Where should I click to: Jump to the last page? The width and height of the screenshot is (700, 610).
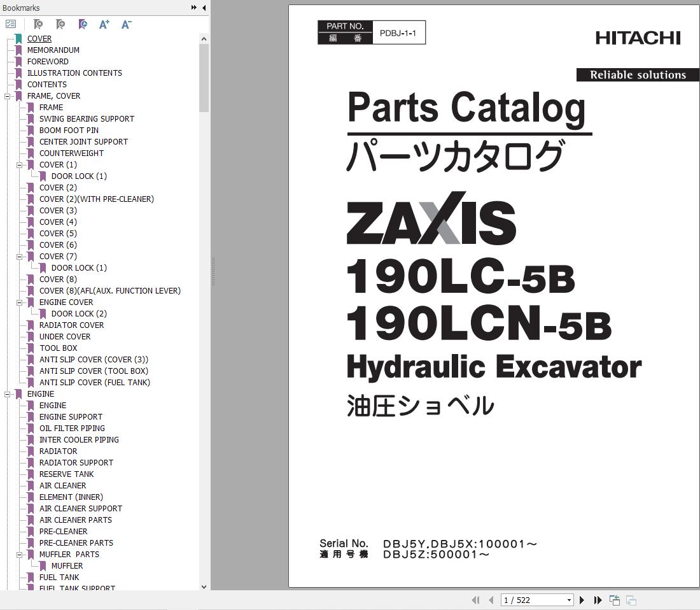pyautogui.click(x=598, y=600)
